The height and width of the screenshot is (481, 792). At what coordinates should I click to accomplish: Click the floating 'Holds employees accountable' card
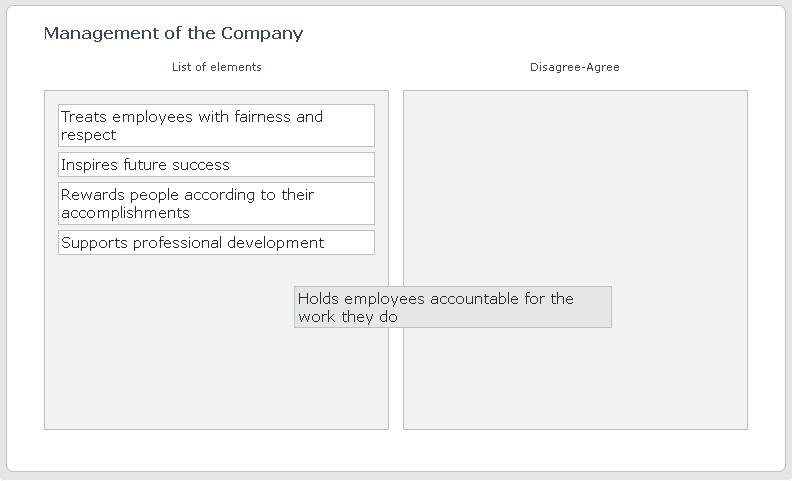coord(452,307)
